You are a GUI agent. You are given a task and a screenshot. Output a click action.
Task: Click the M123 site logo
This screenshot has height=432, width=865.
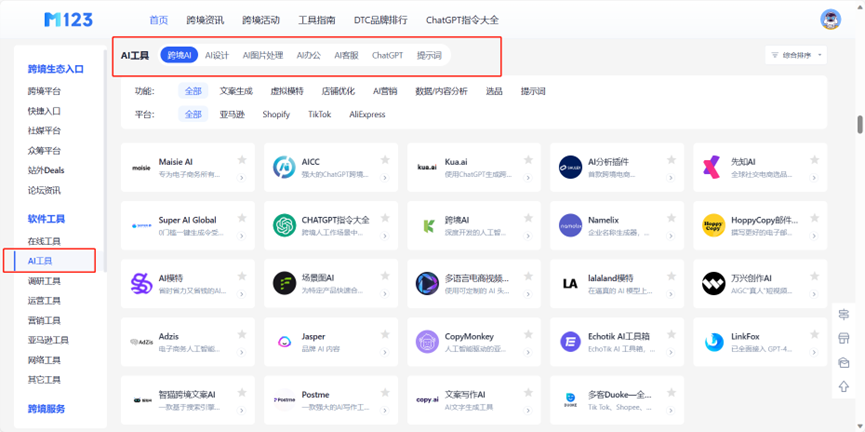68,20
